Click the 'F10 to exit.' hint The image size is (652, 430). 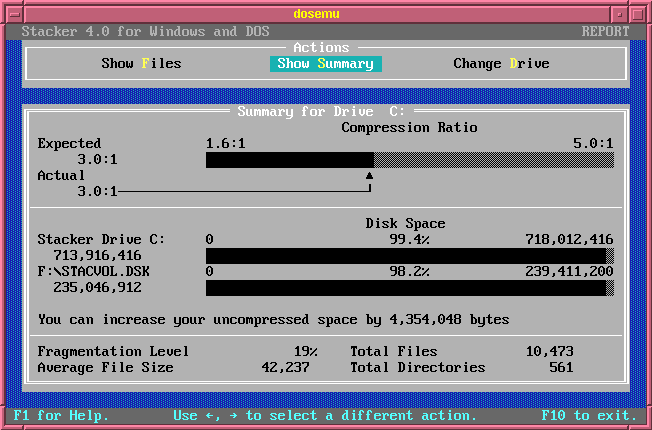pos(589,415)
